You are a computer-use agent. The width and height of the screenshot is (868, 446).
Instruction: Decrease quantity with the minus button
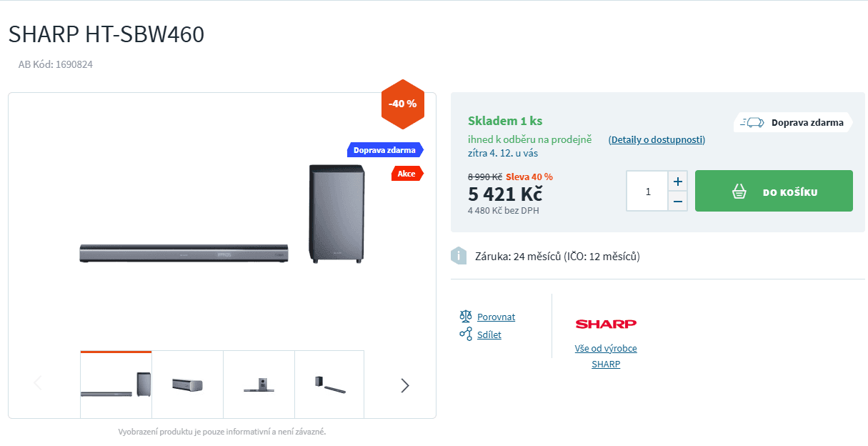tap(677, 202)
